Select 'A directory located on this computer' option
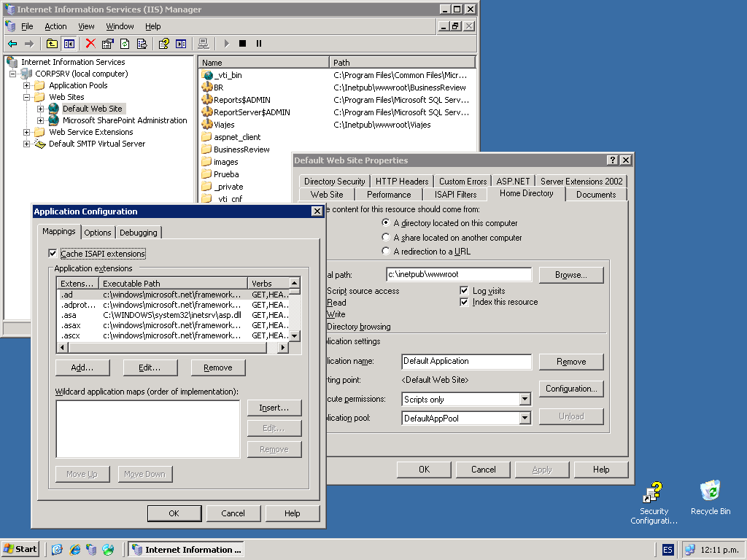Image resolution: width=747 pixels, height=560 pixels. 386,222
